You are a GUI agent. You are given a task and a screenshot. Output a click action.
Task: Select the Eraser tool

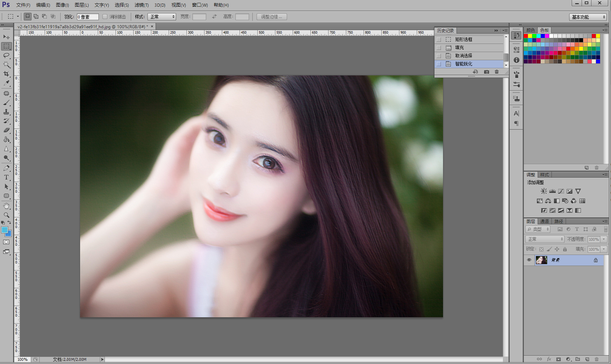coord(6,130)
